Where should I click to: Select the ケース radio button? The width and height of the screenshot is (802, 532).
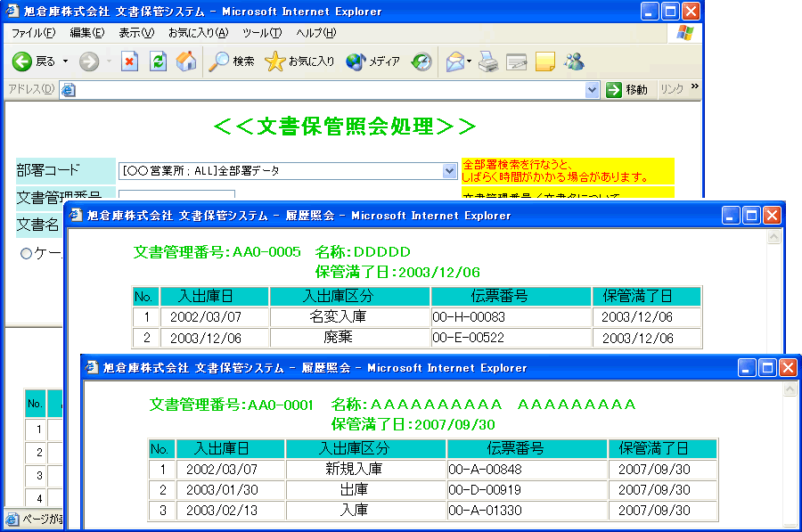tap(26, 253)
